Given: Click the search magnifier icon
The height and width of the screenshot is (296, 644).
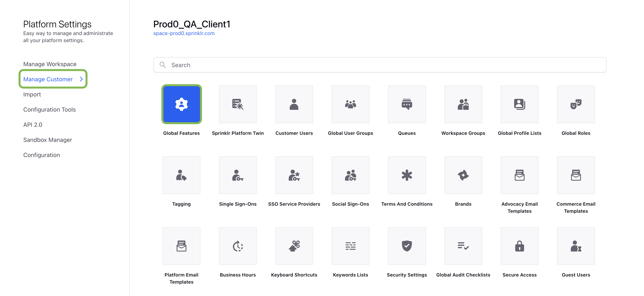Looking at the screenshot, I should [163, 65].
